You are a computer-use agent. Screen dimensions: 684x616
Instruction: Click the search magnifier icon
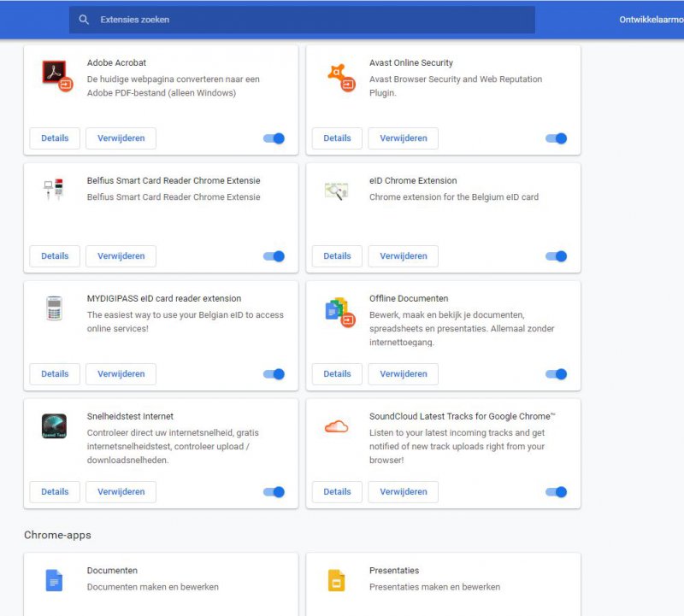84,20
